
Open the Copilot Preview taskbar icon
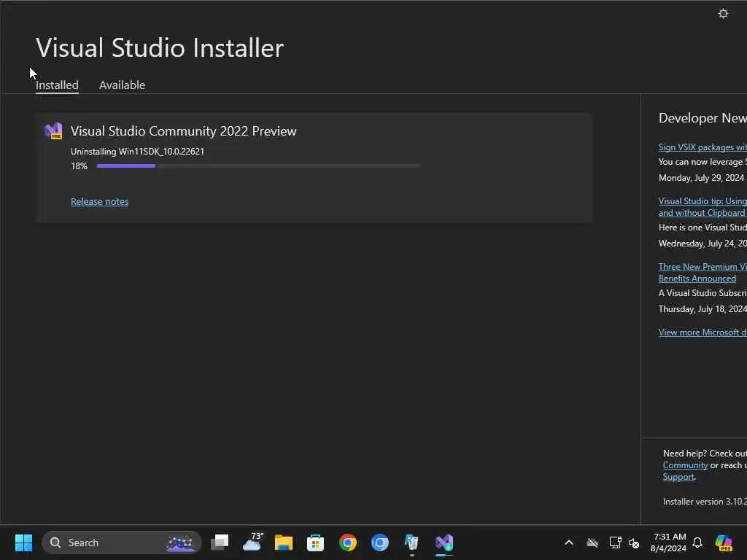point(724,542)
